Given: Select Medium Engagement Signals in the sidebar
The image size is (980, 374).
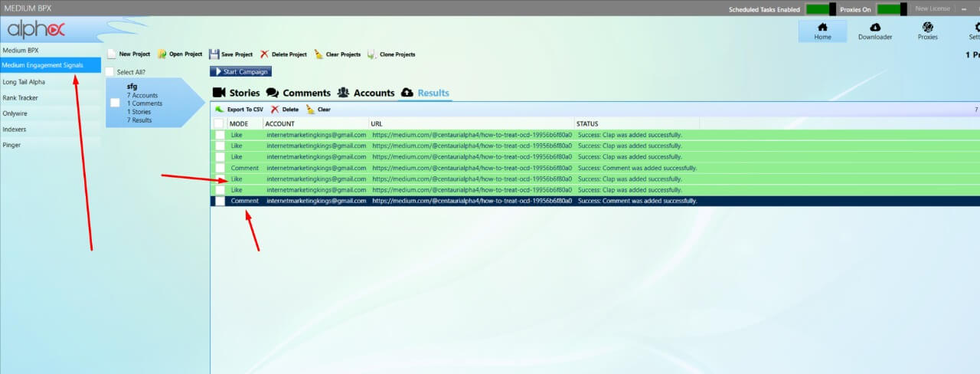Looking at the screenshot, I should (x=51, y=65).
